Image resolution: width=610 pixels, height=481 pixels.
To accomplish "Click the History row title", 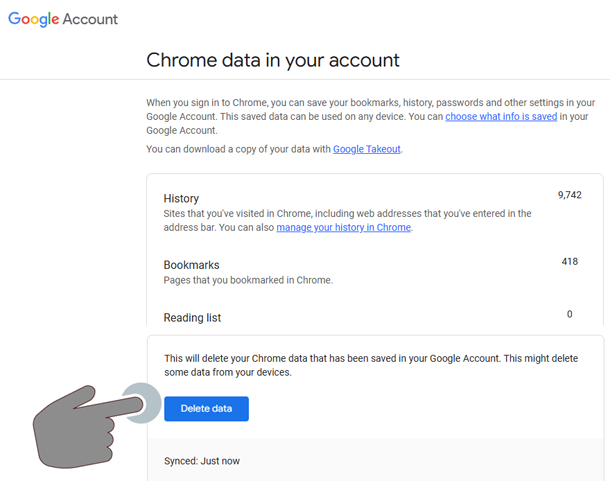I will 181,198.
